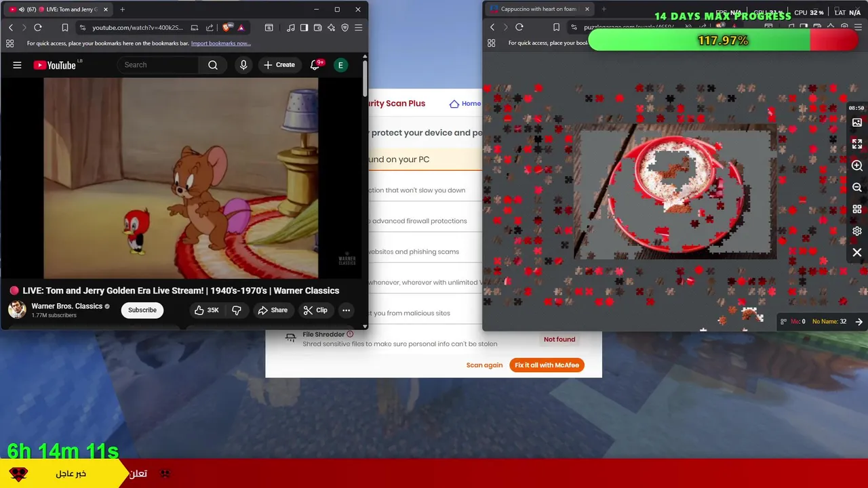Screen dimensions: 868x488
Task: Bookmark the YouTube page
Action: click(65, 28)
